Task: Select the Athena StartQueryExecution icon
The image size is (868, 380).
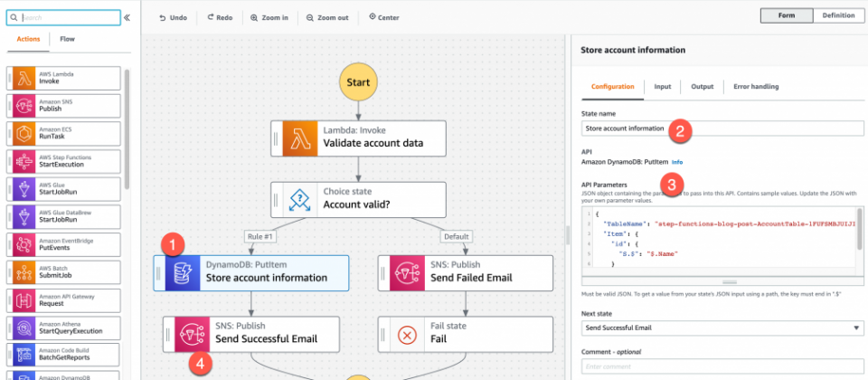Action: [24, 328]
